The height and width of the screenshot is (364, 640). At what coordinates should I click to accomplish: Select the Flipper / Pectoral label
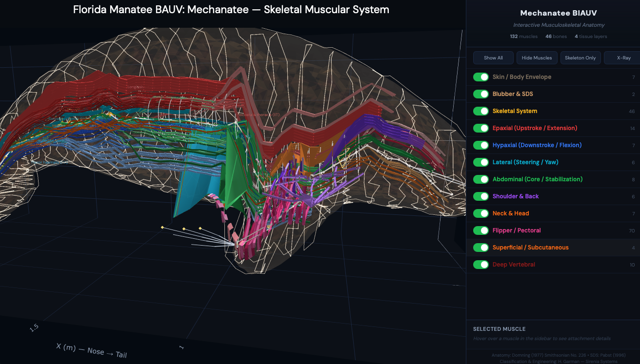click(517, 230)
